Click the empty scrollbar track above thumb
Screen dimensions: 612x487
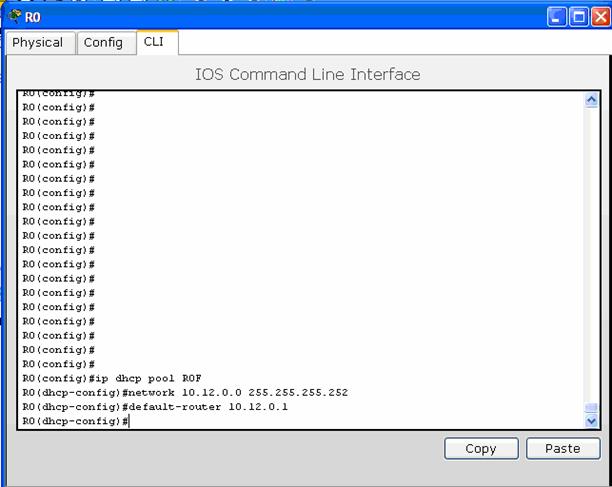click(x=590, y=250)
